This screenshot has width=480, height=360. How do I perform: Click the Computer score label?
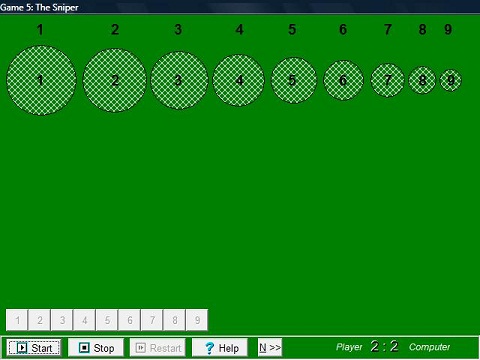tap(429, 347)
